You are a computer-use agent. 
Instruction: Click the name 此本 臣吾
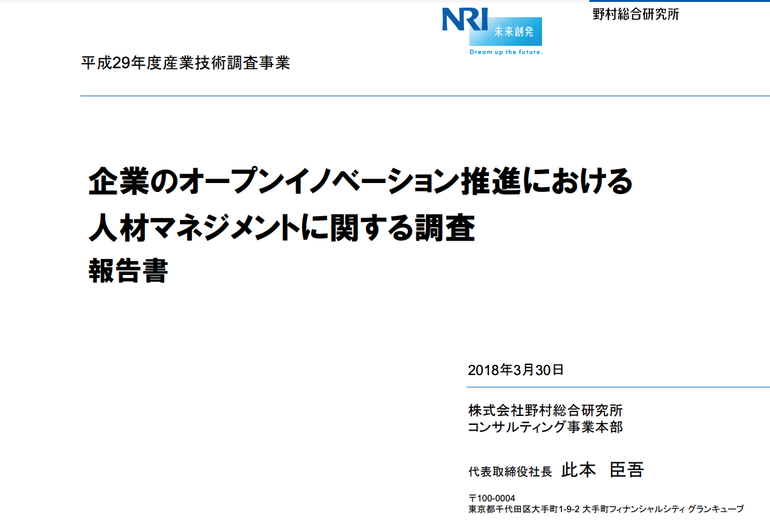(603, 471)
